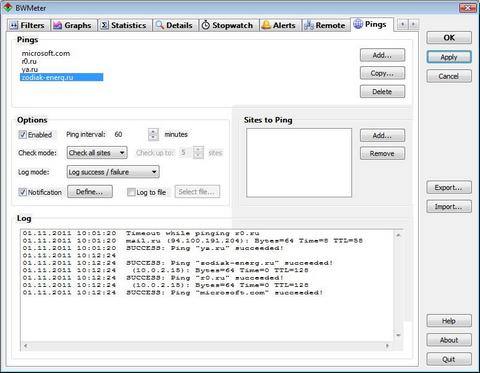This screenshot has height=373, width=480.
Task: Click inside the Sites to Ping list box
Action: tap(299, 163)
